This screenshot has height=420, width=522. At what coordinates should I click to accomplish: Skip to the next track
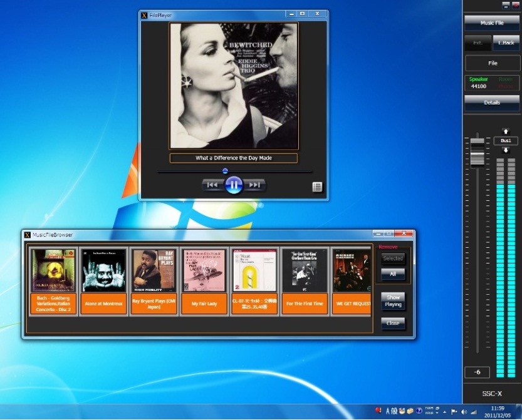pos(254,185)
